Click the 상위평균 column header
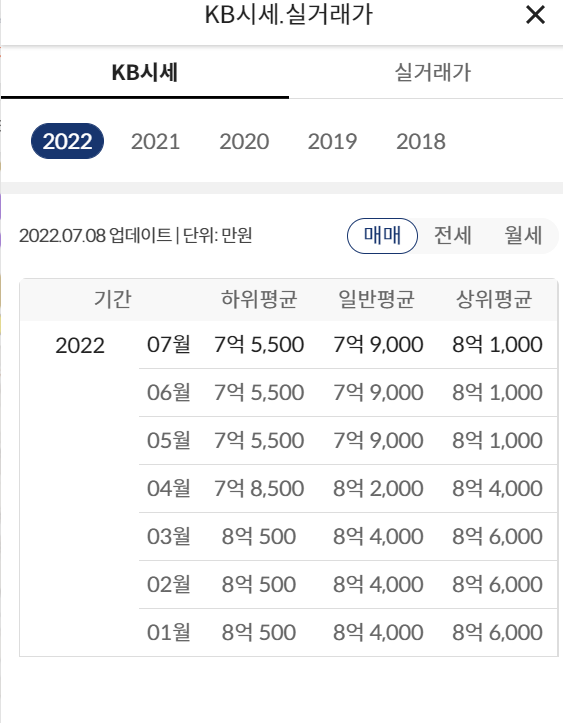This screenshot has width=563, height=723. click(494, 299)
